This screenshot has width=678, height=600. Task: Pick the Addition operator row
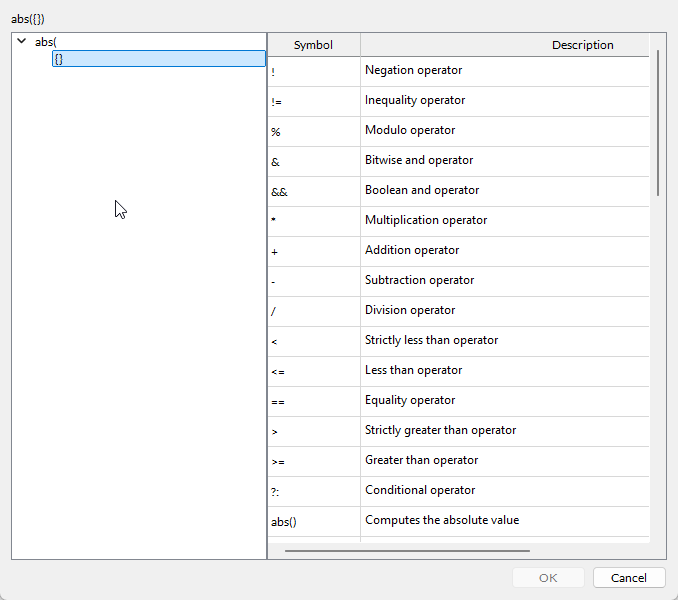412,251
